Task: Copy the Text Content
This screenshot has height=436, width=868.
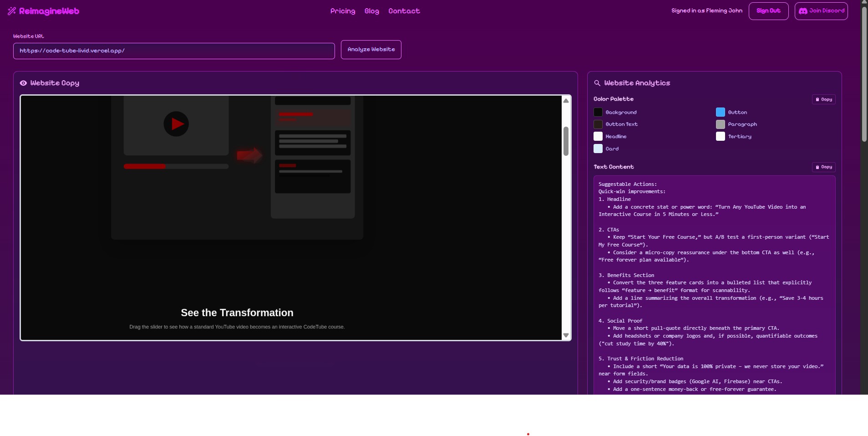Action: pyautogui.click(x=823, y=167)
